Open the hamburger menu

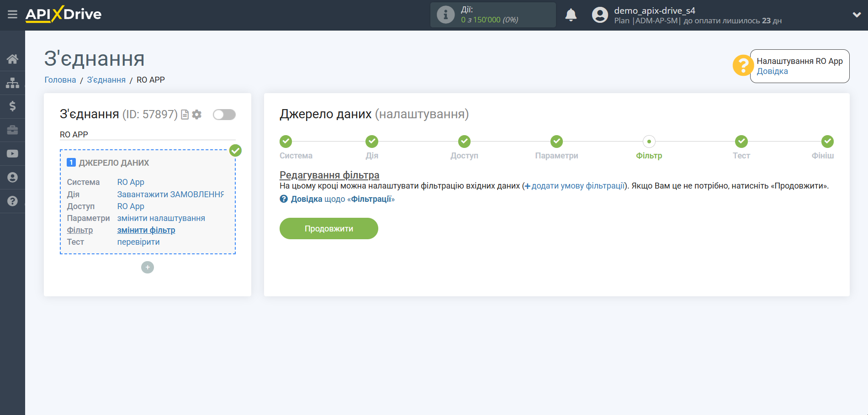(12, 14)
